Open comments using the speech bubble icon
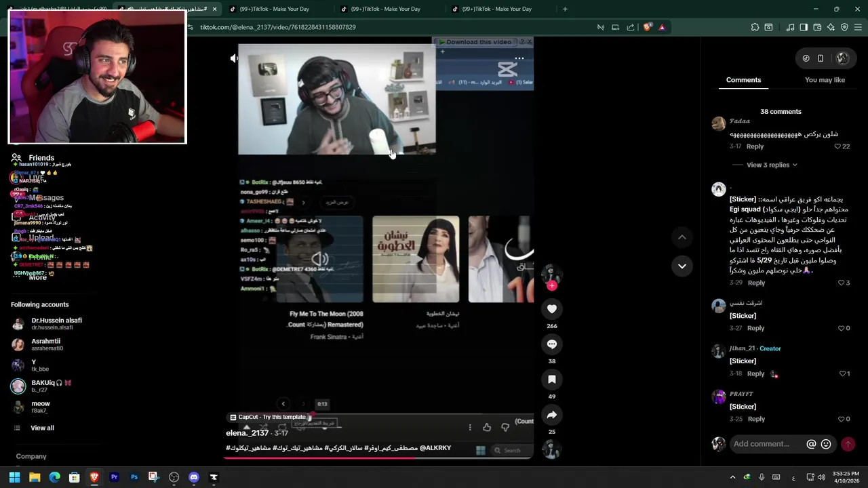868x488 pixels. point(552,344)
